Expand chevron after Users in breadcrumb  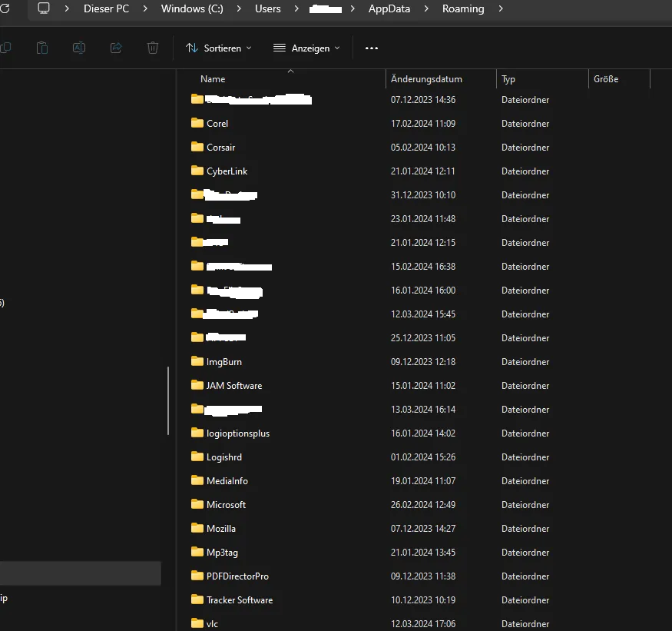click(x=296, y=8)
